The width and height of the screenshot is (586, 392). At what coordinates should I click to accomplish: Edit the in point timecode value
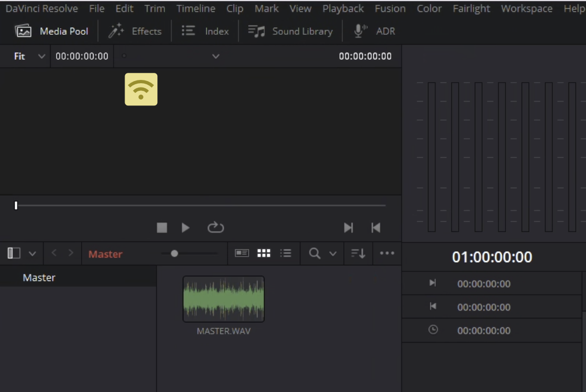click(x=484, y=284)
